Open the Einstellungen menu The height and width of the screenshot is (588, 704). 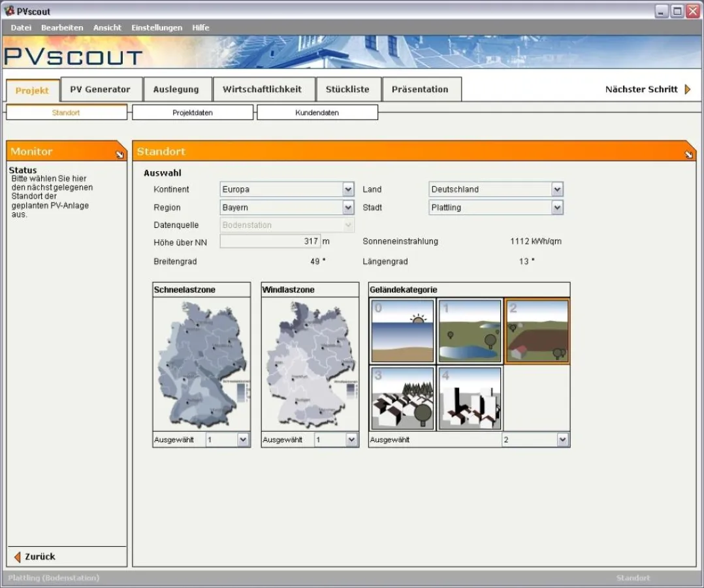157,28
